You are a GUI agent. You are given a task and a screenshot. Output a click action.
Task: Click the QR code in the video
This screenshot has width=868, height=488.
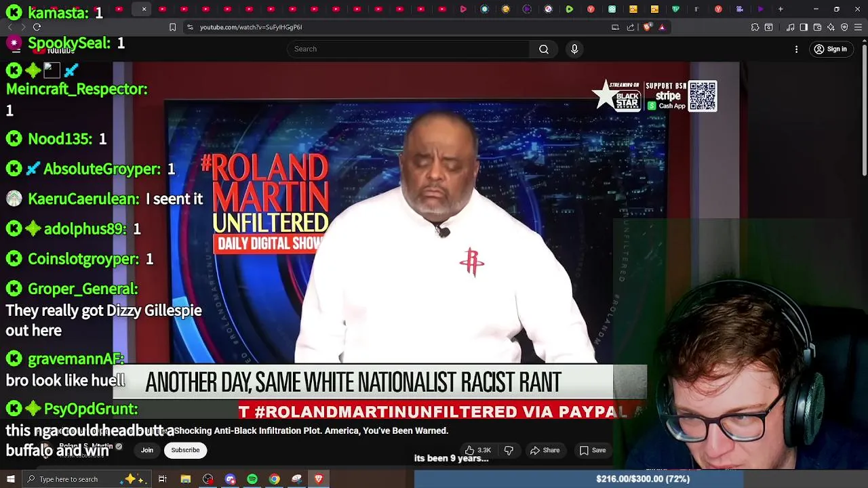703,96
